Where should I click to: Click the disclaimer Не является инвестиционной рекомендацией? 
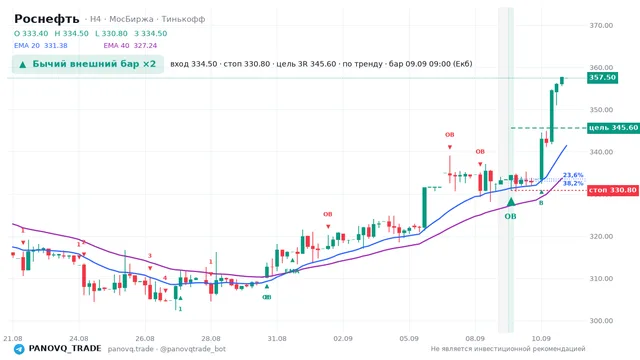click(508, 349)
